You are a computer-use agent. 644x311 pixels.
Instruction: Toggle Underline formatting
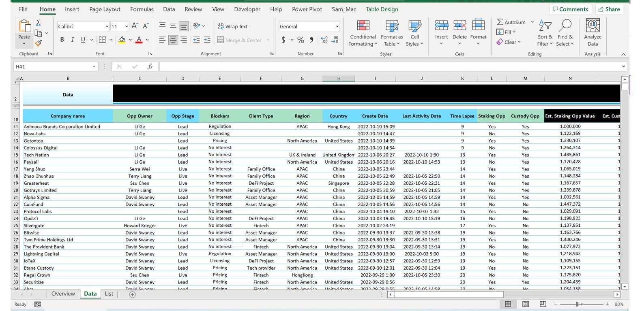pyautogui.click(x=83, y=40)
